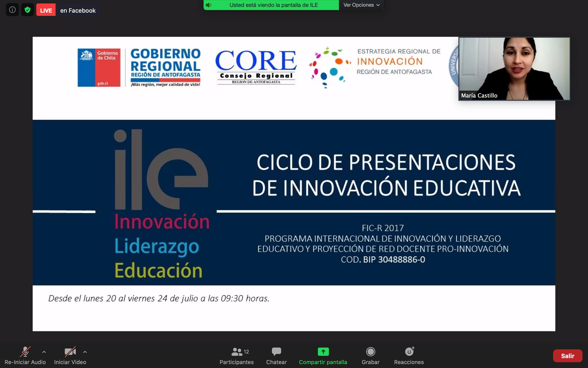Click the 'en Facebook' live stream label
The image size is (588, 368).
pyautogui.click(x=78, y=11)
